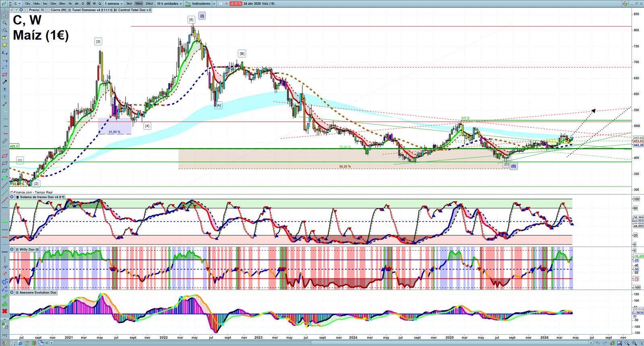Click the double left chevron at bottom
This screenshot has height=346, width=644.
tap(47, 343)
